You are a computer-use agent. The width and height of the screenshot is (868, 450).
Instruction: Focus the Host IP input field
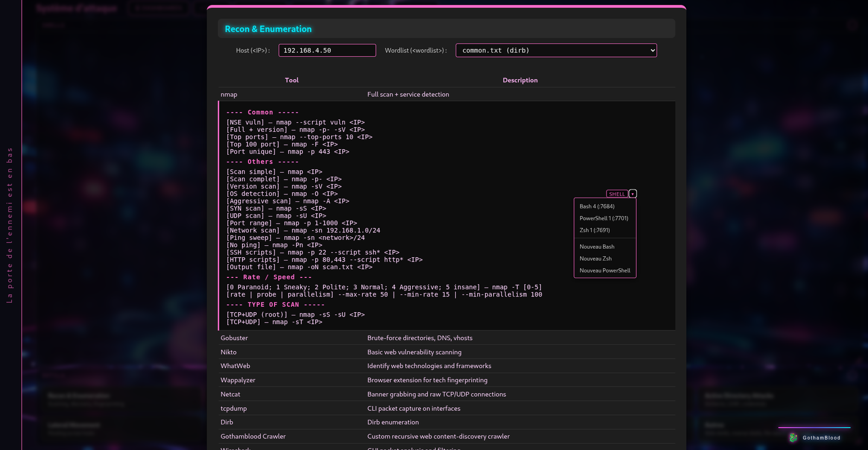(327, 50)
